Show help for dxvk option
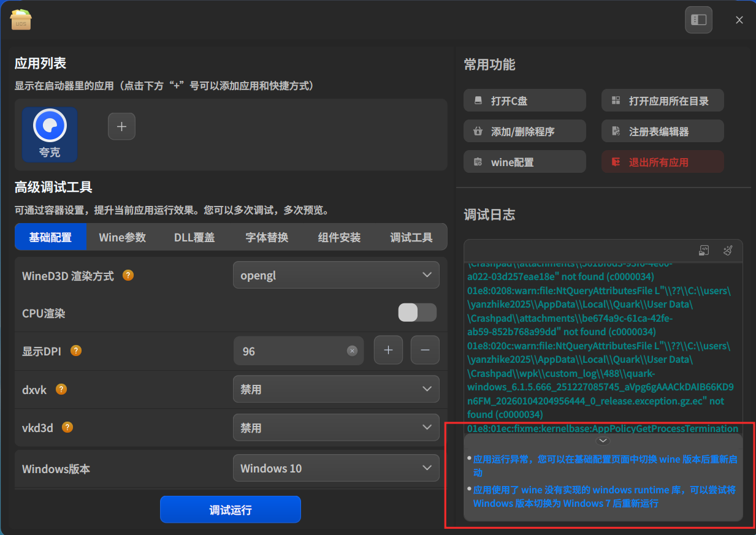This screenshot has height=535, width=756. (x=61, y=389)
